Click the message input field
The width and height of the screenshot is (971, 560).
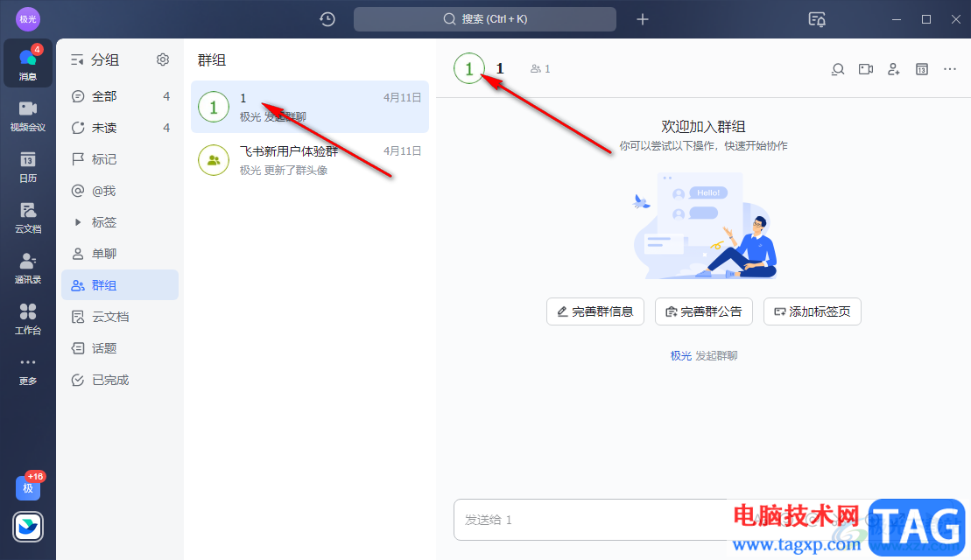pos(591,520)
